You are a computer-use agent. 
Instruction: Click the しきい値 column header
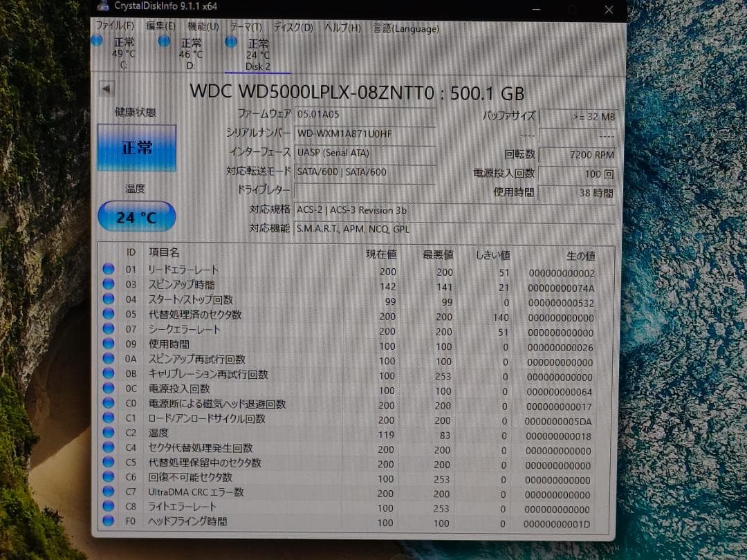(493, 256)
